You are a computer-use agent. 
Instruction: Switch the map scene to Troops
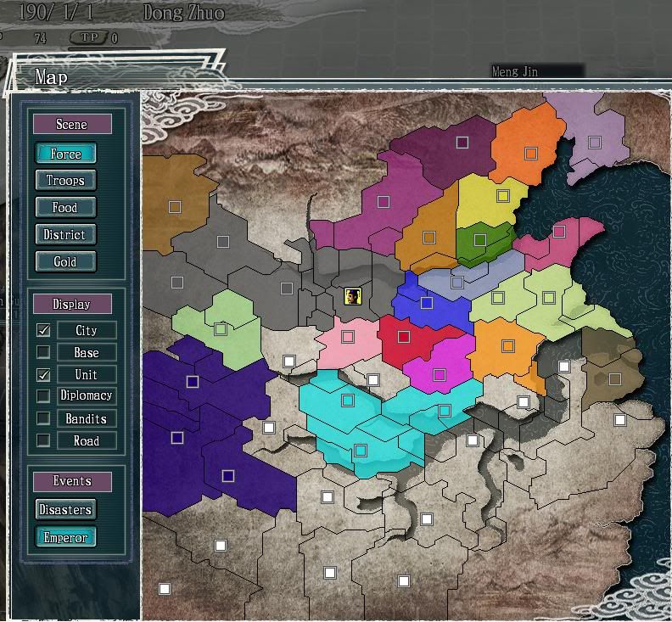click(x=65, y=180)
